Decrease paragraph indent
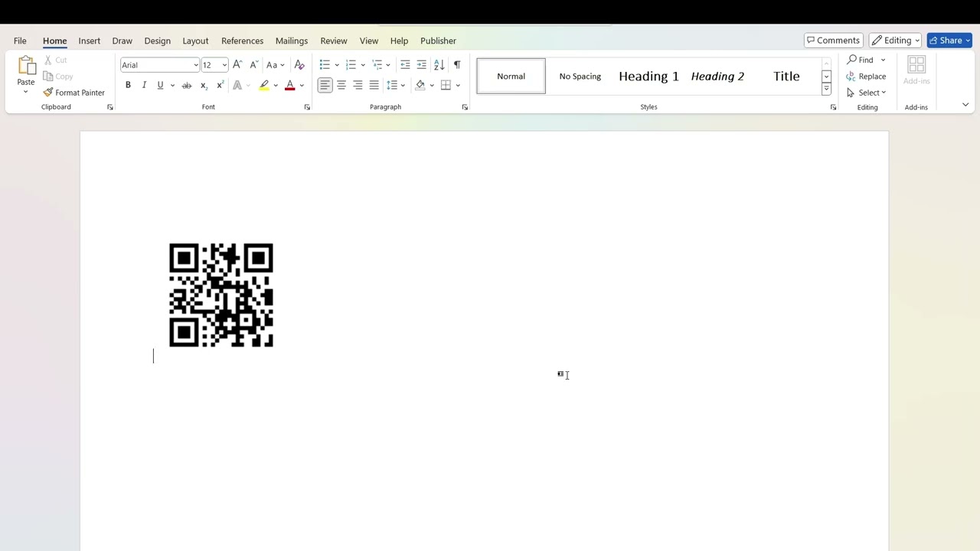Screen dimensions: 980x551 405,65
